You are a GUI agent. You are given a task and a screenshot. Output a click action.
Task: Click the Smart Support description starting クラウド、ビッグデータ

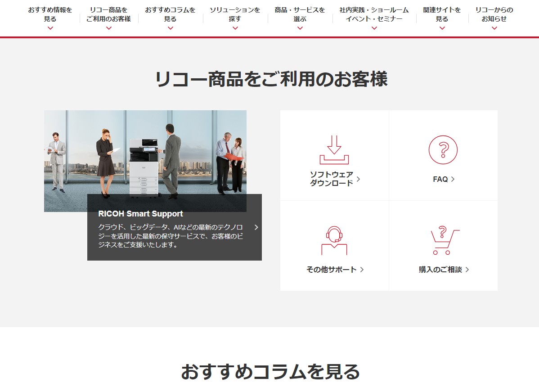click(171, 236)
